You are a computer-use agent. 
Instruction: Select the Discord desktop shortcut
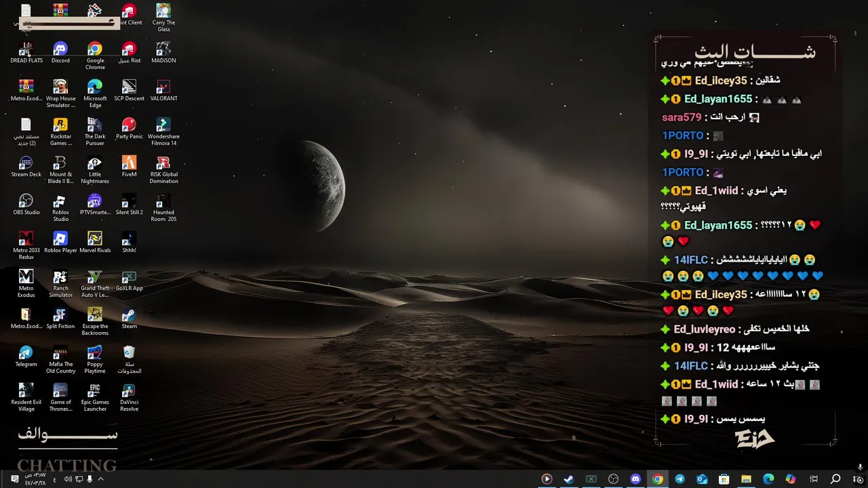point(60,53)
